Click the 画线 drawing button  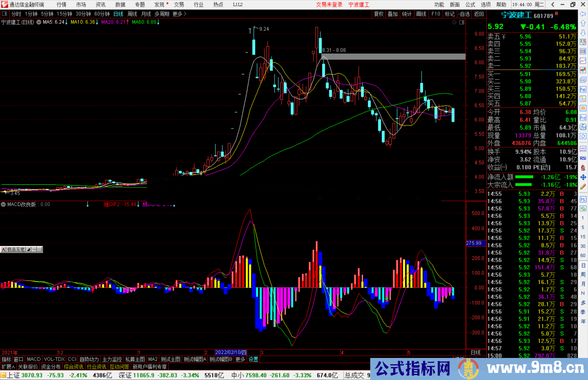(421, 14)
